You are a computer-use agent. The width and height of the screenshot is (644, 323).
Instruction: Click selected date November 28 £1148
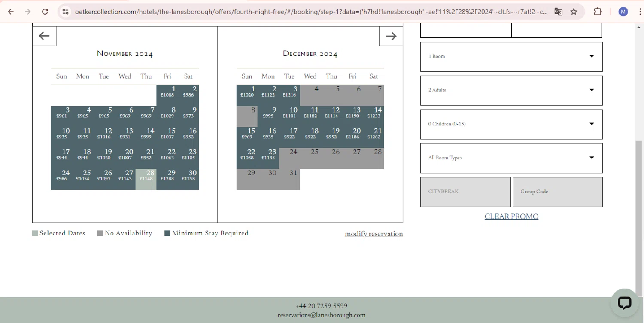point(146,180)
